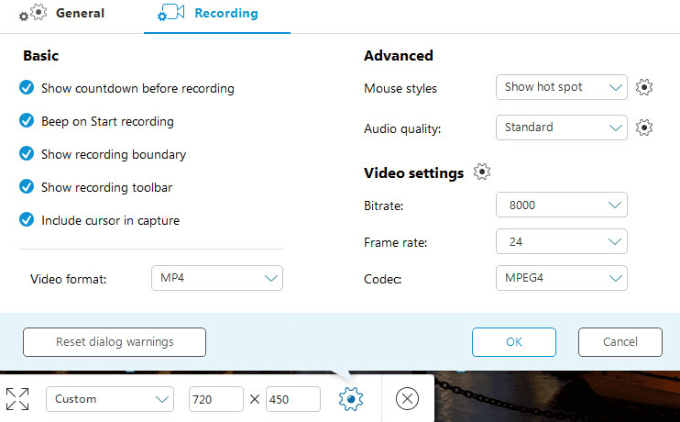Expand the Bitrate 8000 dropdown
680x422 pixels.
pyautogui.click(x=561, y=205)
